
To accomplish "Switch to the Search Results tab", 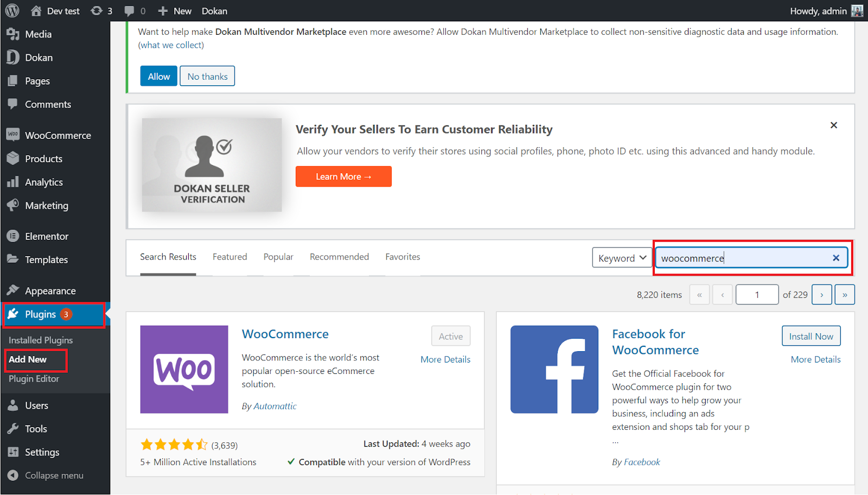I will coord(168,257).
